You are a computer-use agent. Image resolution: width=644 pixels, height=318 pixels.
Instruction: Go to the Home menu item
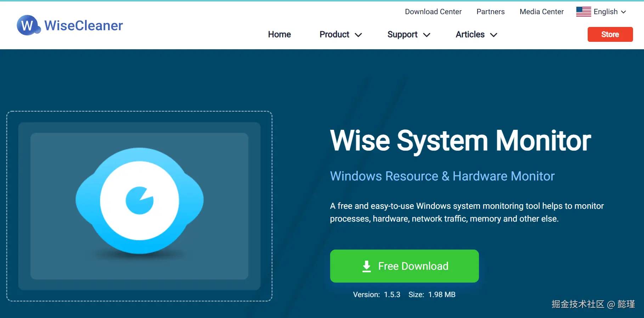point(279,34)
